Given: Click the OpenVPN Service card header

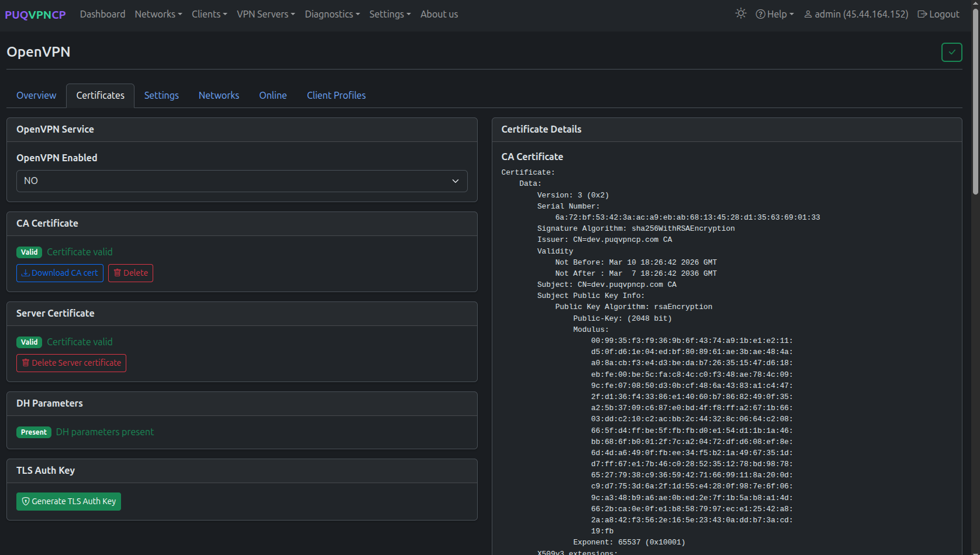Looking at the screenshot, I should [x=242, y=130].
